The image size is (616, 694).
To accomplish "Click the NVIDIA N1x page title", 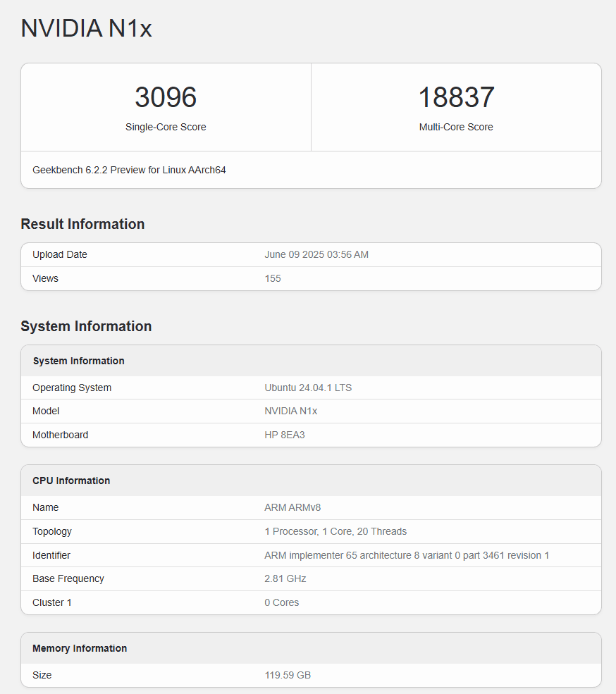I will tap(87, 28).
